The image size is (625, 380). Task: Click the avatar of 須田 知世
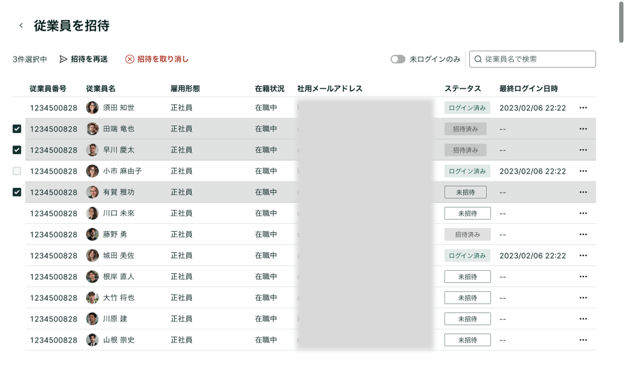[x=92, y=108]
